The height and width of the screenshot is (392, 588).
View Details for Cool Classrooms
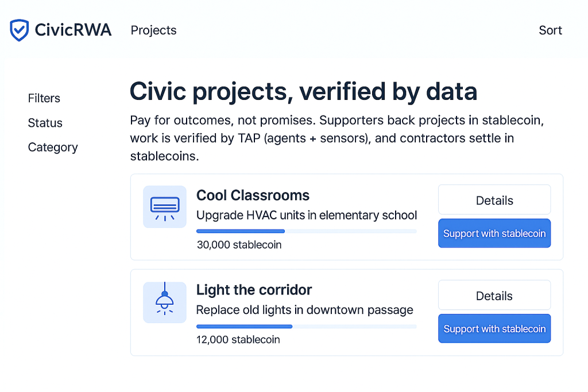click(494, 200)
